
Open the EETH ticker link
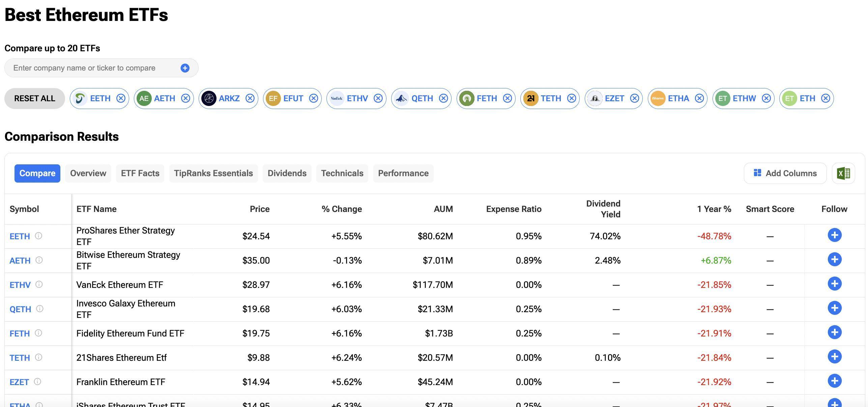click(19, 236)
